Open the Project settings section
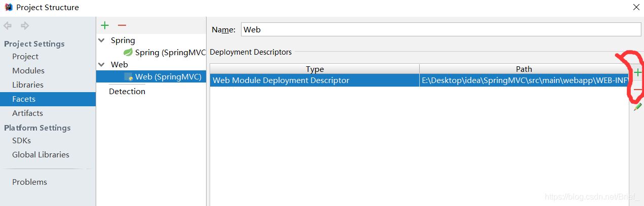644x206 pixels. pyautogui.click(x=25, y=57)
